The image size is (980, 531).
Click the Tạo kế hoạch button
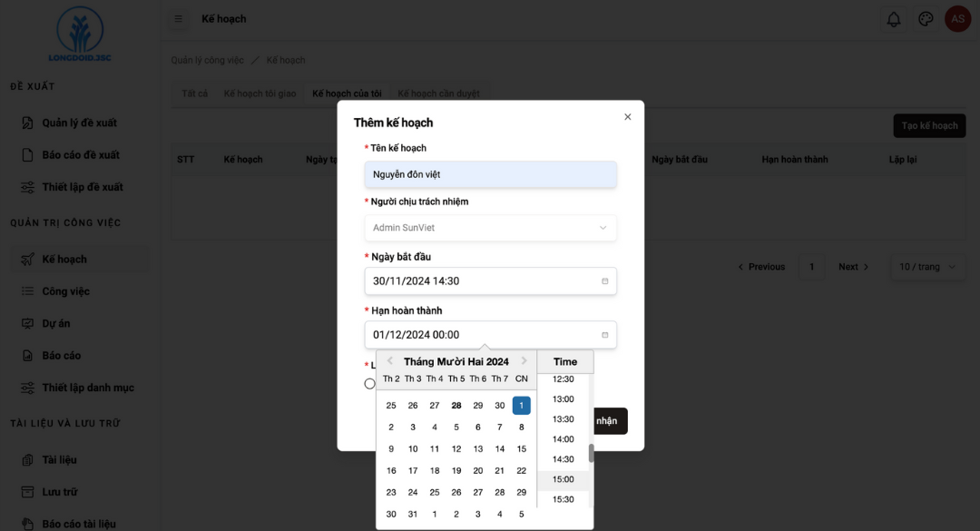click(929, 125)
